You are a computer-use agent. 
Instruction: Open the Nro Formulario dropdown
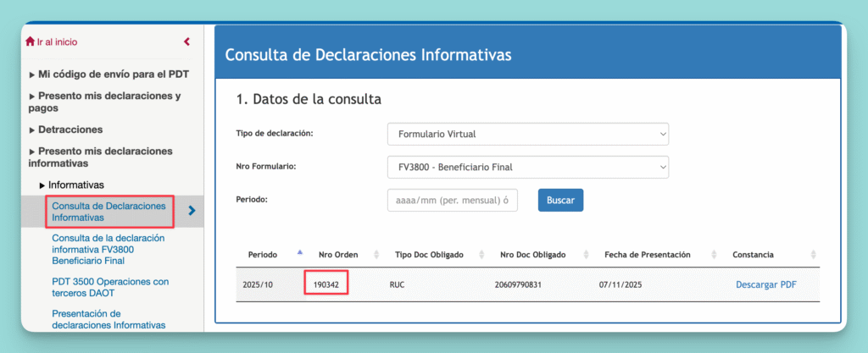pyautogui.click(x=527, y=167)
